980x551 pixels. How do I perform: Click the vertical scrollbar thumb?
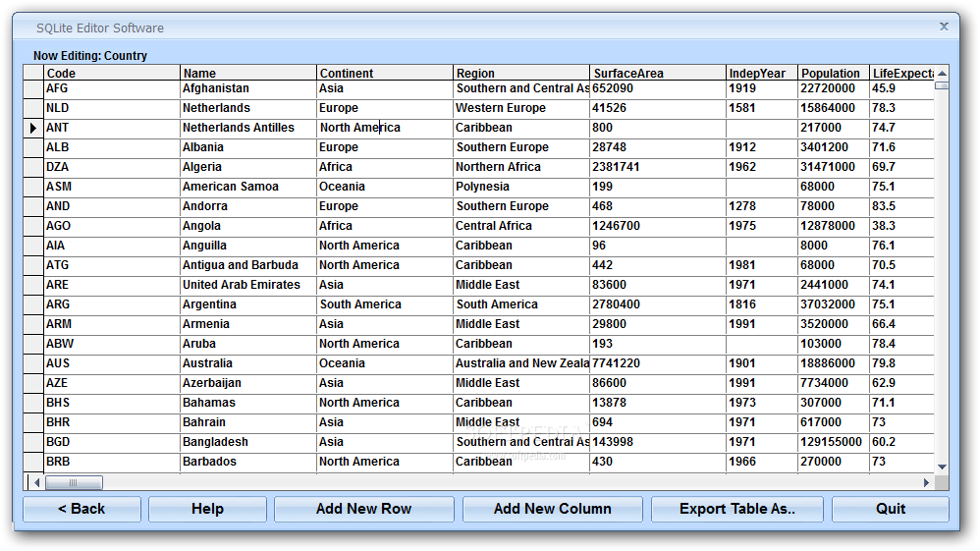(x=942, y=85)
